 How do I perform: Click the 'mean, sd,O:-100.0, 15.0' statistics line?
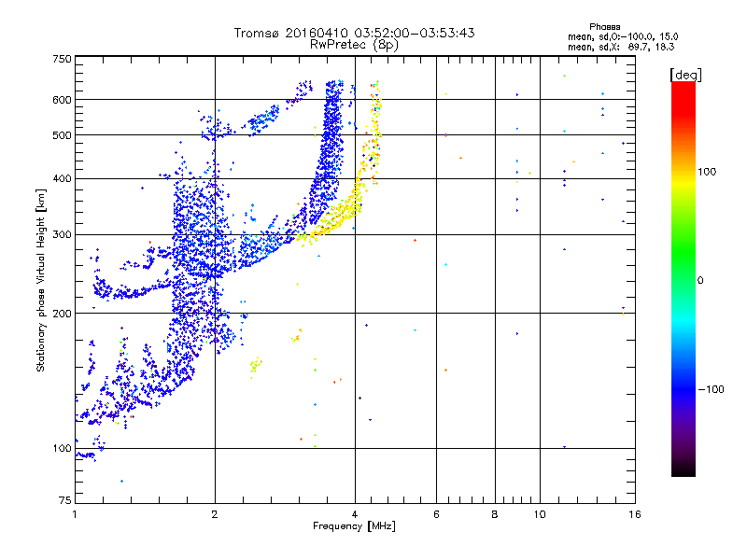[623, 36]
